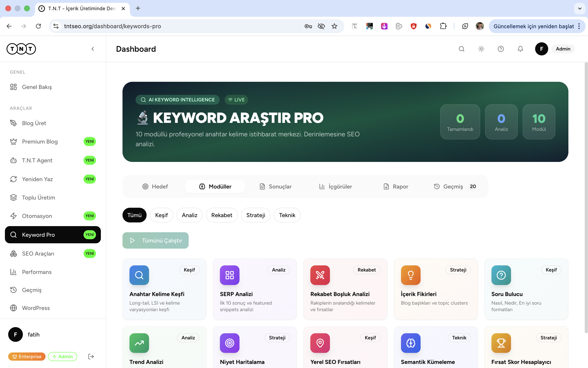Click SERP Analizi grid icon

(x=230, y=275)
